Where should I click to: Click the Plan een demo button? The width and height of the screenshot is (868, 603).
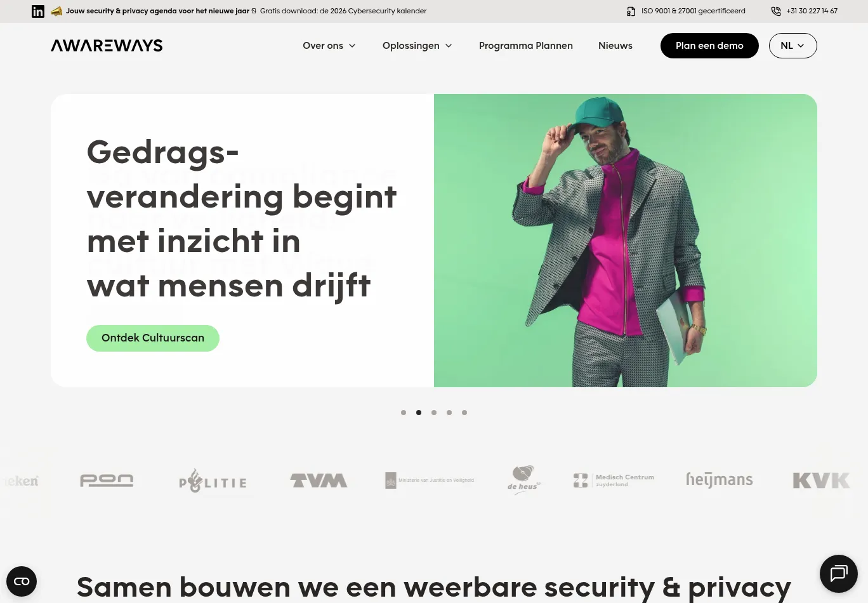click(x=709, y=46)
